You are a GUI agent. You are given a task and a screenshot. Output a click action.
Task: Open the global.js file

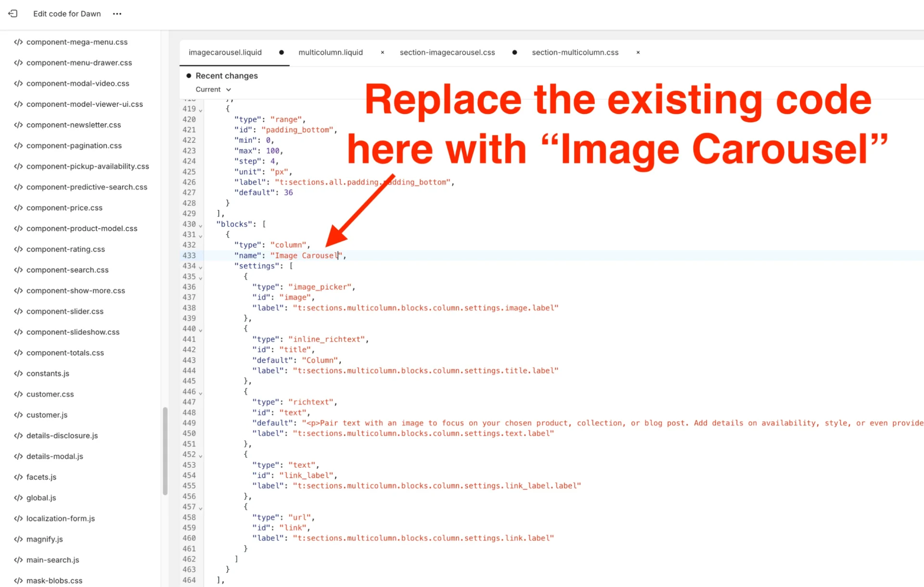[x=41, y=498]
